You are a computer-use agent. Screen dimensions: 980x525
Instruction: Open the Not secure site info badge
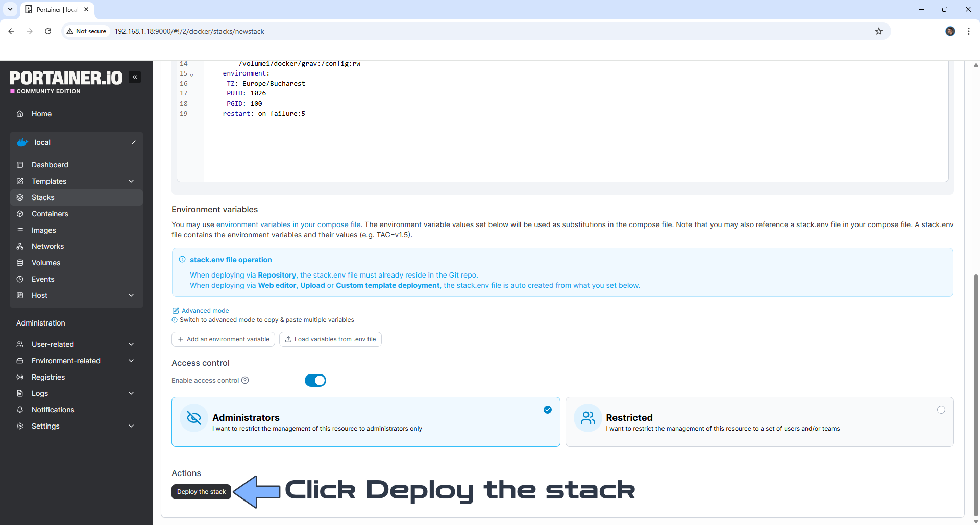(x=86, y=31)
